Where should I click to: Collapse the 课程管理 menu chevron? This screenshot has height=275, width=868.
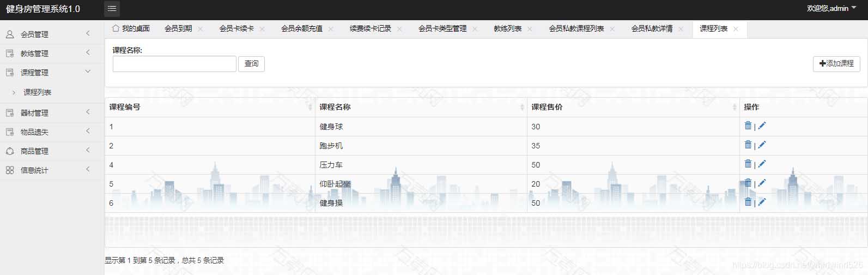click(x=88, y=71)
